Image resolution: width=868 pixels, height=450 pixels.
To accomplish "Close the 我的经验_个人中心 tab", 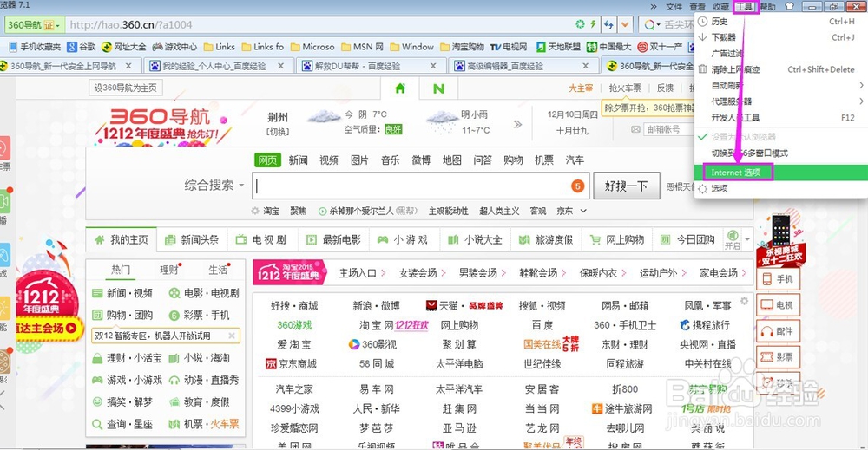I will pos(280,66).
